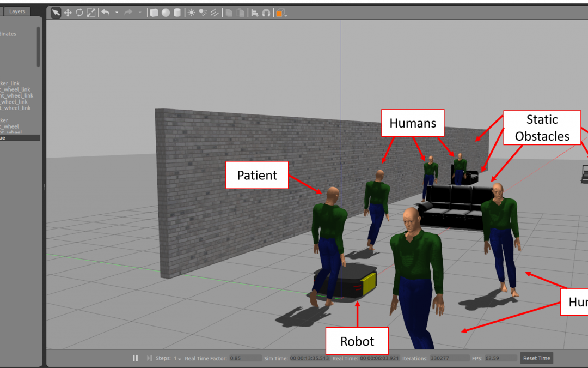The image size is (588, 368).
Task: Add a spot light from toolbar
Action: click(203, 13)
